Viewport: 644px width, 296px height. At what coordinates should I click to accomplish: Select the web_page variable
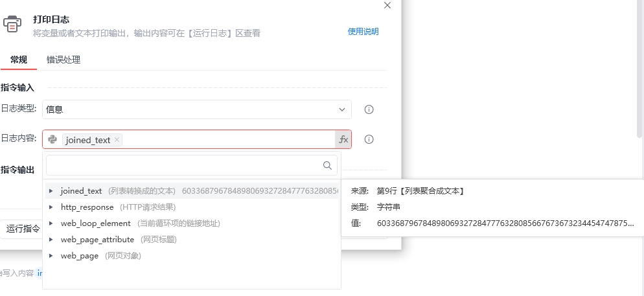point(192,256)
